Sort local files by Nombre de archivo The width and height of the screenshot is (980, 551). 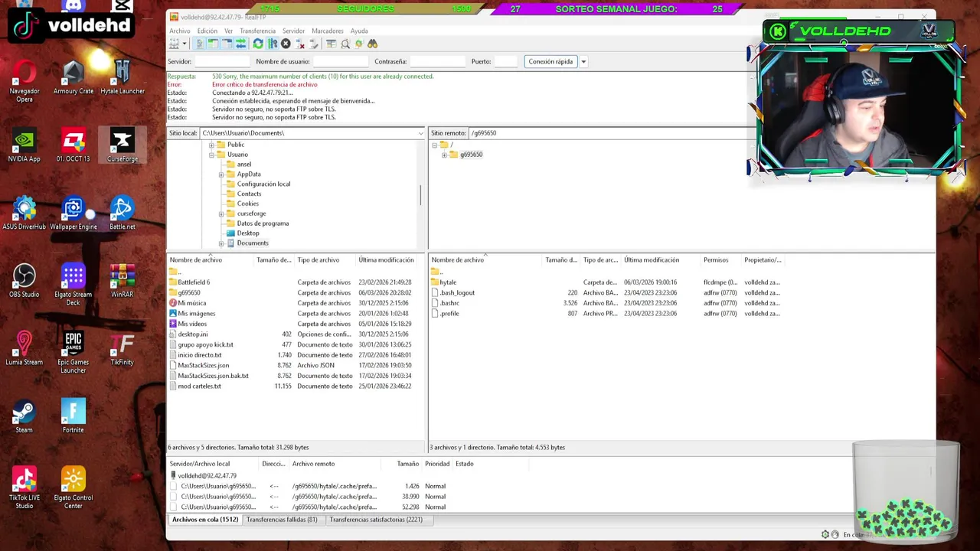(211, 260)
